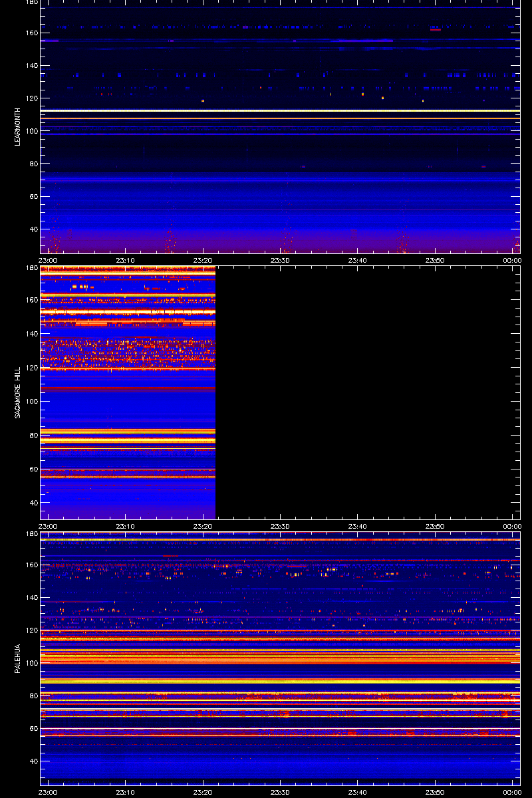This screenshot has height=798, width=532.
Task: Select the Palehua spectrogram plot area
Action: pos(280,658)
